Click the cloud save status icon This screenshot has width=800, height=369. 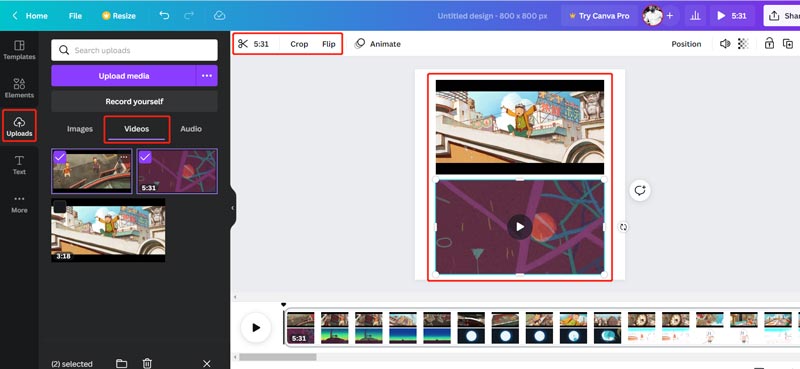(219, 15)
